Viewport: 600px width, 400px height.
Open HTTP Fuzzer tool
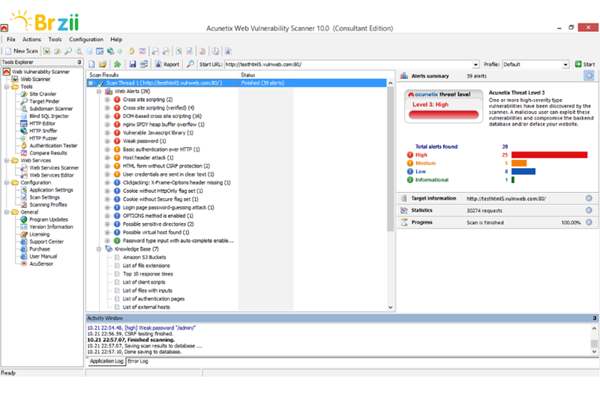(x=43, y=138)
